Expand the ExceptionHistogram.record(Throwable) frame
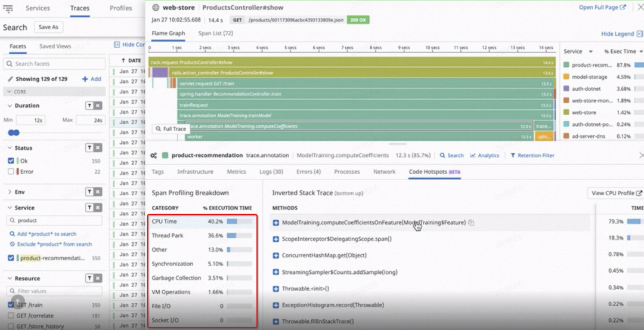 pyautogui.click(x=276, y=305)
